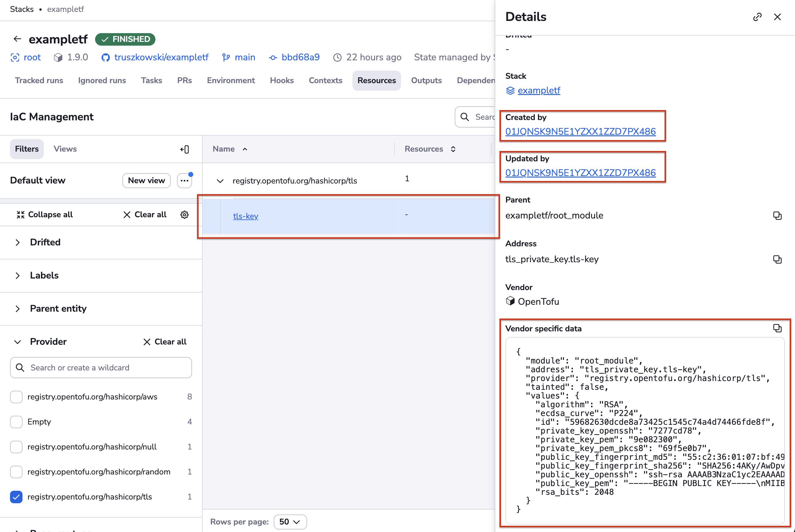795x532 pixels.
Task: Uncheck the registry.opentofu.org/hashicorp/tls provider filter
Action: click(16, 497)
